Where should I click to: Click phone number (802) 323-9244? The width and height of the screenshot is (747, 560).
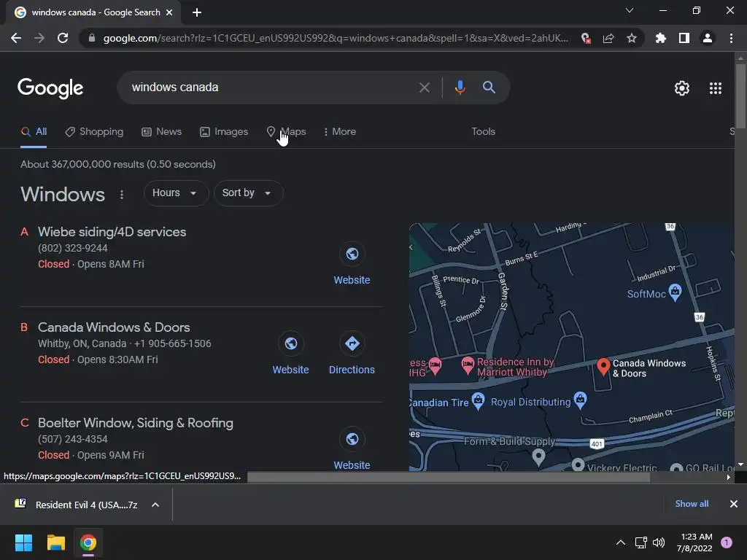coord(73,249)
